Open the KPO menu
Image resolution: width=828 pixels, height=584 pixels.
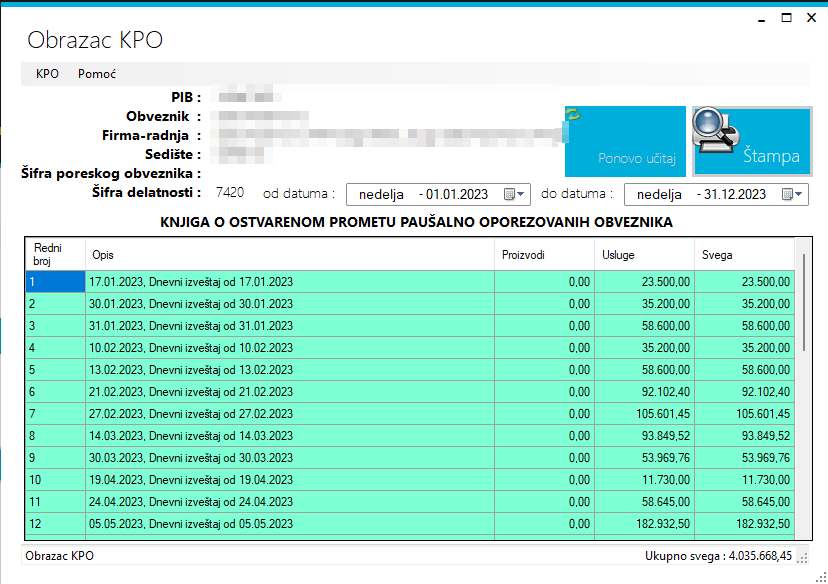click(47, 74)
